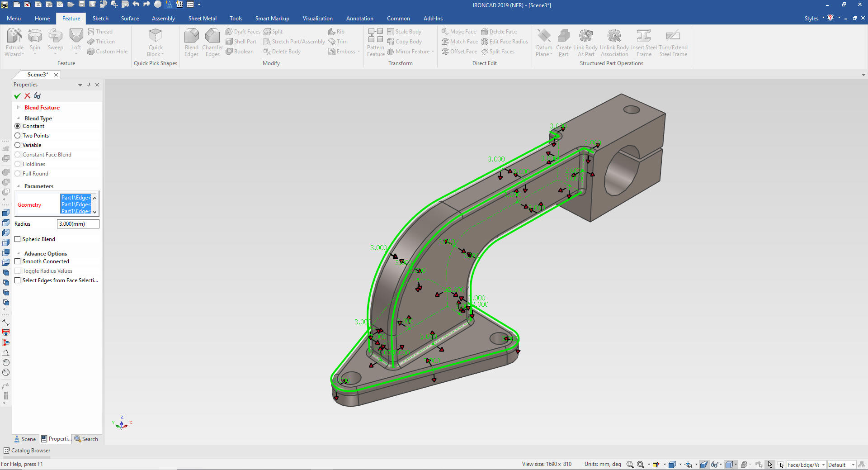Viewport: 868px width, 470px height.
Task: Choose the Variable blend type option
Action: [x=18, y=145]
